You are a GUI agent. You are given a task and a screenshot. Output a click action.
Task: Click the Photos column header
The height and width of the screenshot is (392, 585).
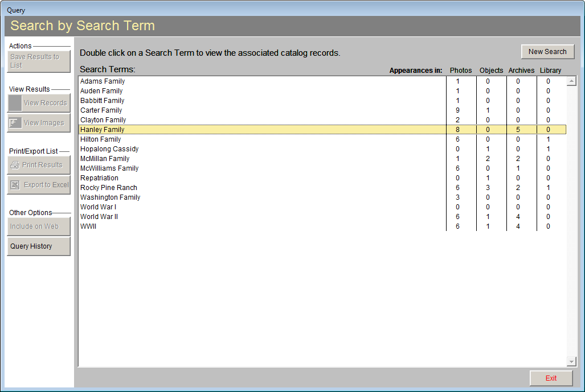click(461, 71)
